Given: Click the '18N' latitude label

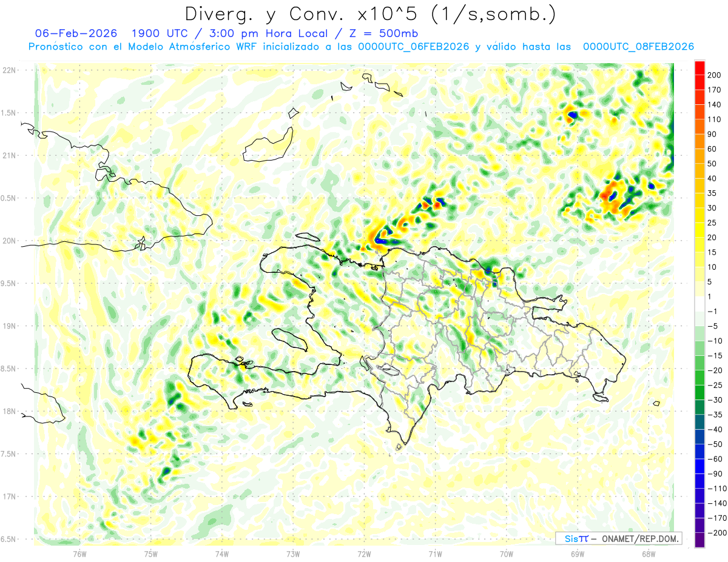Looking at the screenshot, I should [9, 412].
